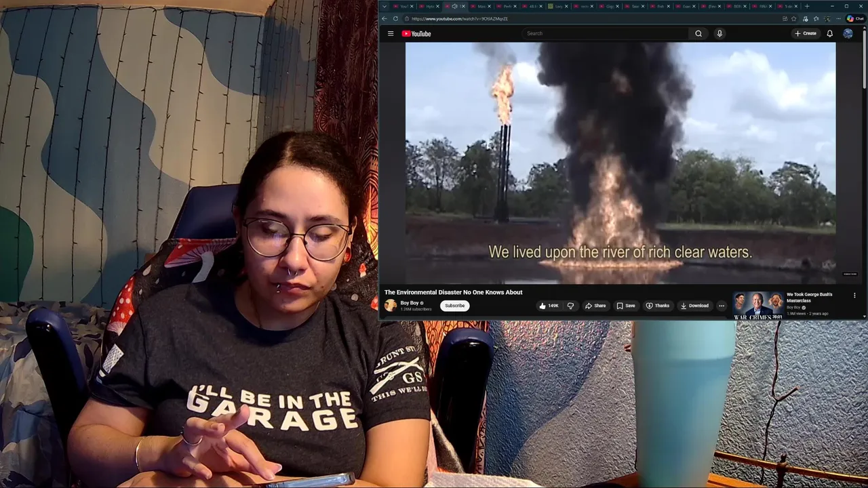Share the video
Image resolution: width=868 pixels, height=488 pixels.
(595, 306)
